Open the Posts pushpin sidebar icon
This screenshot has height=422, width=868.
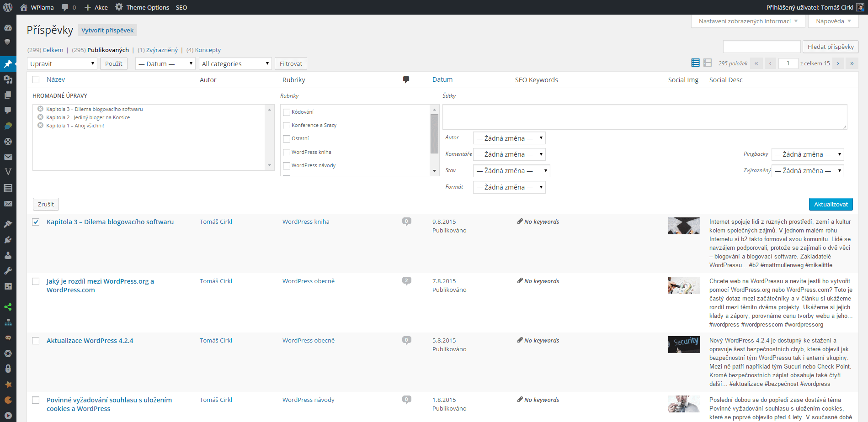(8, 64)
